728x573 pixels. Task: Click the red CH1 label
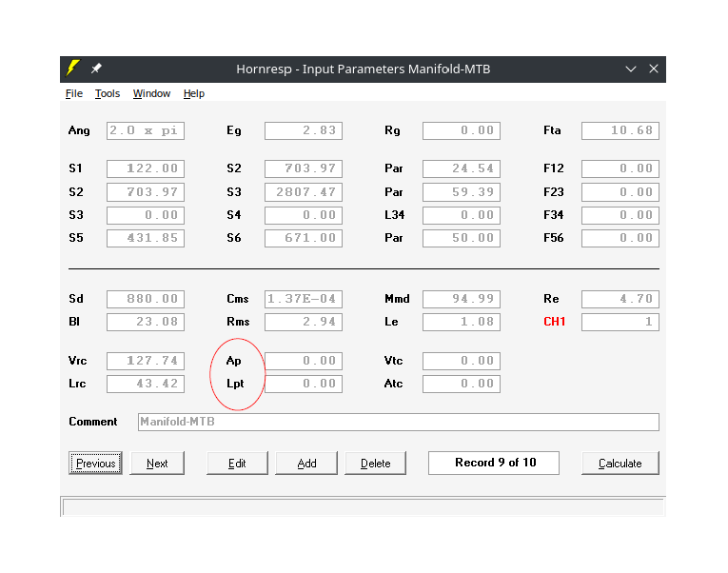tap(555, 322)
